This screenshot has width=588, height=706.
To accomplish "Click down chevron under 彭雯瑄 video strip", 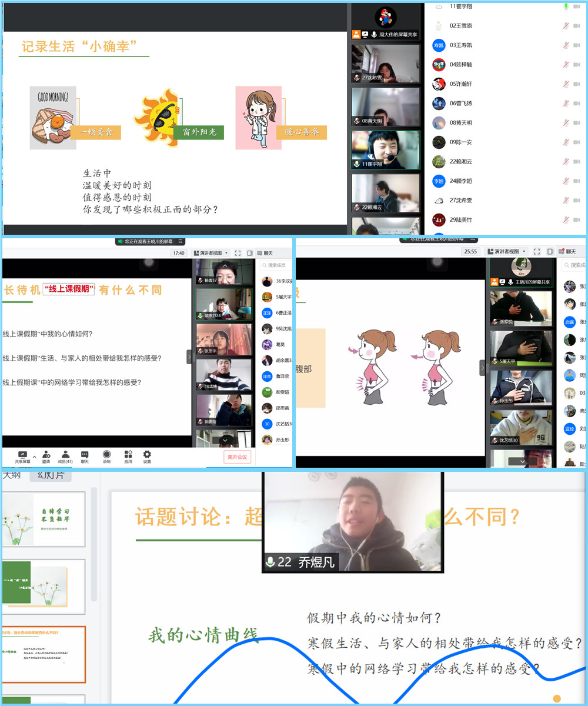I will [x=226, y=439].
